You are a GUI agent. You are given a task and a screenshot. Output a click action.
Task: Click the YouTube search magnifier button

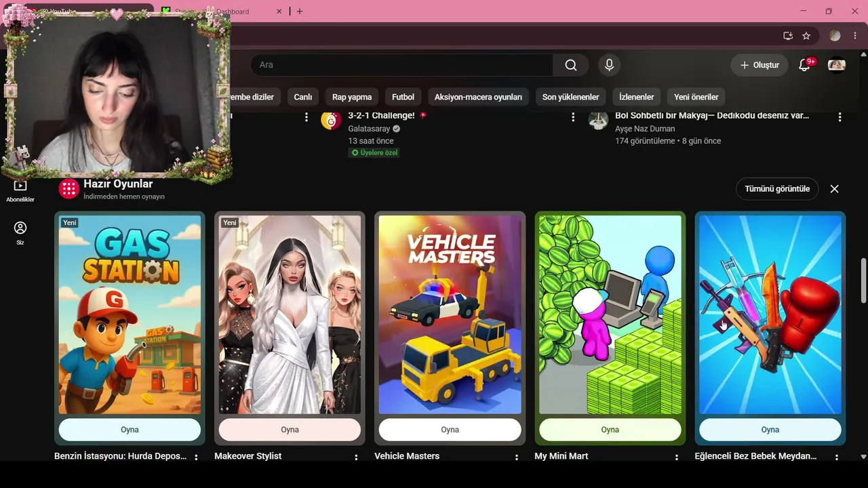[571, 65]
